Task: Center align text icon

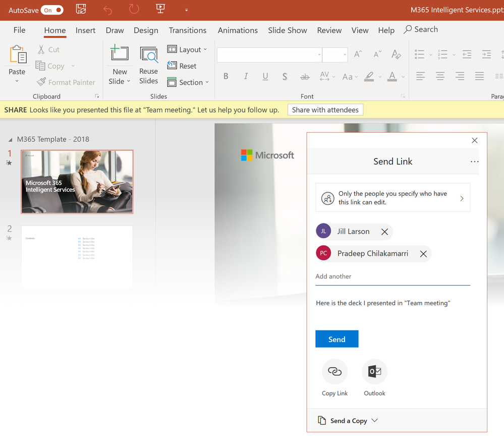Action: (440, 76)
